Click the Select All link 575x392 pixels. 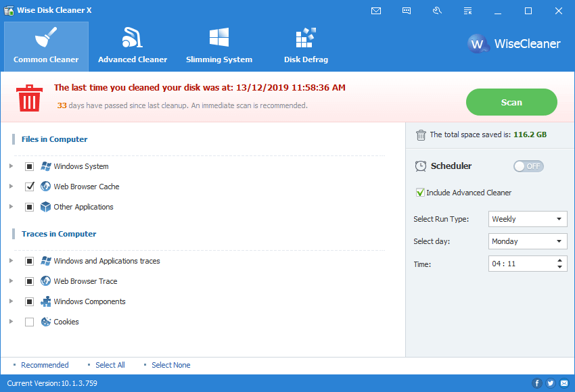[110, 365]
